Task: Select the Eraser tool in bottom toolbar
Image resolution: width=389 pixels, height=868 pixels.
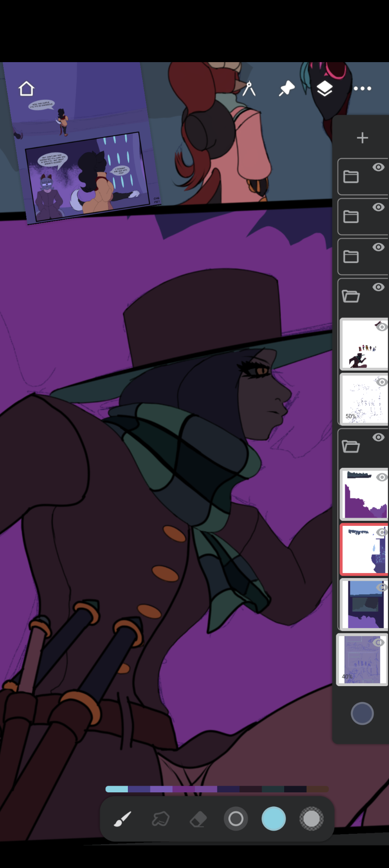Action: coord(198,819)
